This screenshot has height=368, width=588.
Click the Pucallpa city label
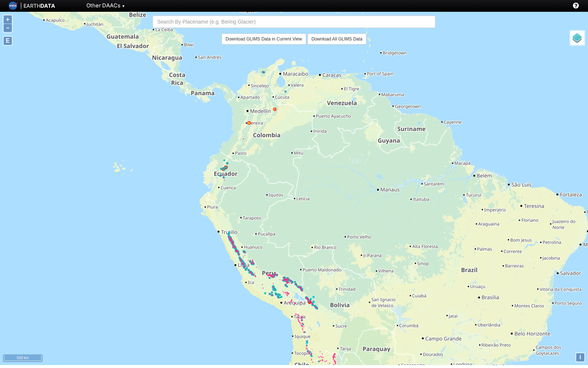click(x=266, y=234)
